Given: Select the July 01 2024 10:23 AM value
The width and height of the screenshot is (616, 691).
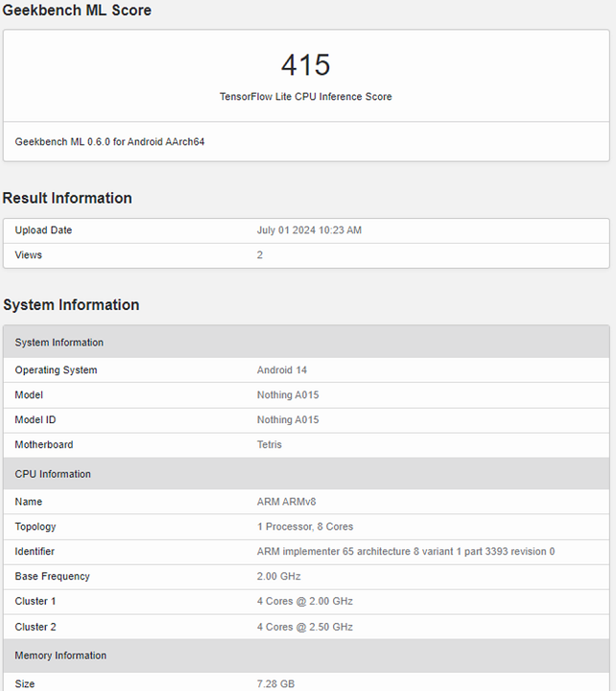Looking at the screenshot, I should [x=309, y=230].
